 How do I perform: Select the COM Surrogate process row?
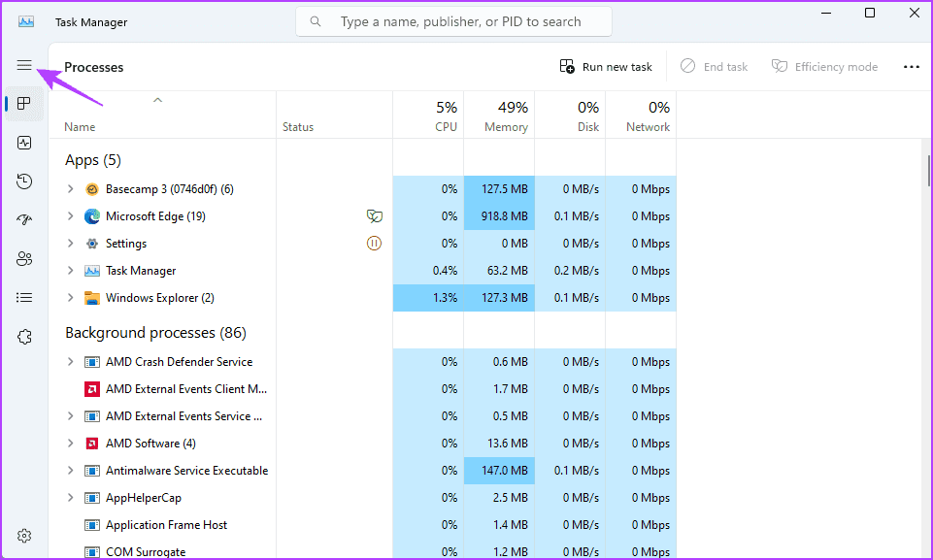362,552
